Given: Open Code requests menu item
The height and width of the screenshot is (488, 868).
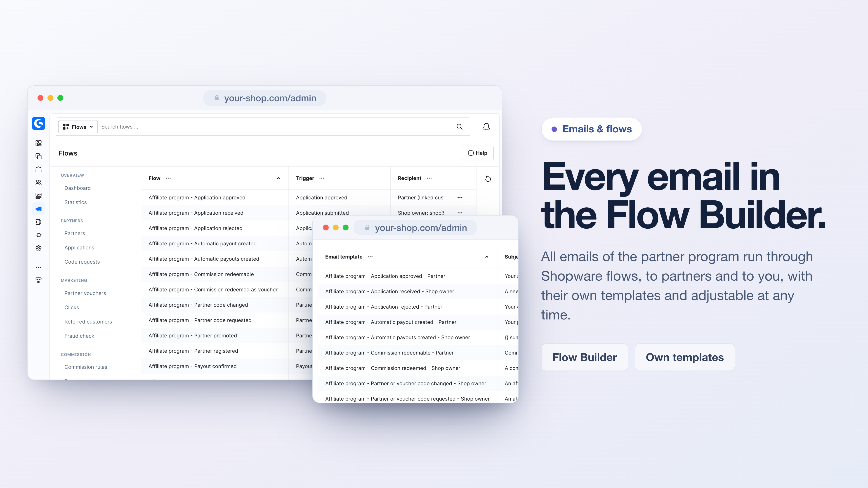Looking at the screenshot, I should coord(82,262).
